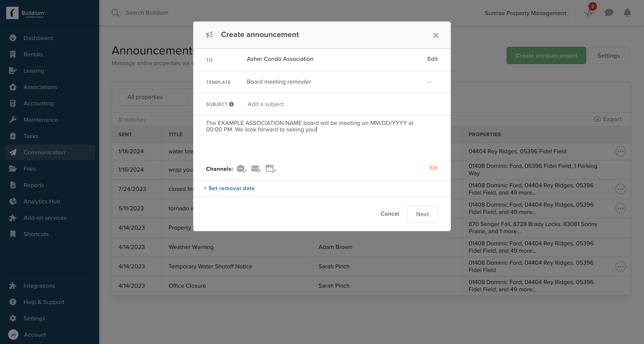Open the JO Account avatar
Viewport: 644px width, 344px height.
[13, 335]
